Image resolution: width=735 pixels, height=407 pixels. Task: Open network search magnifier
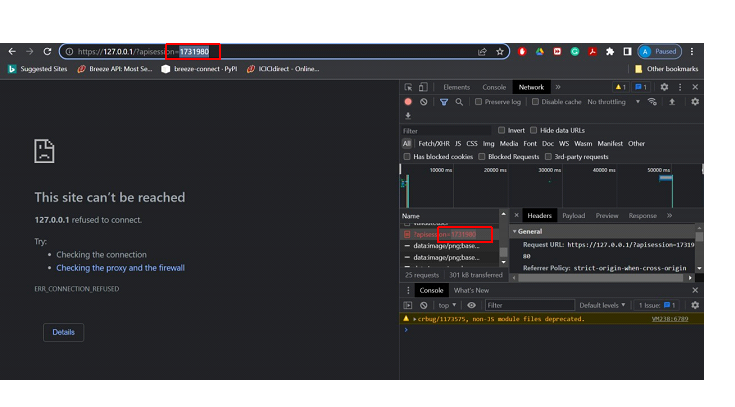pos(459,102)
